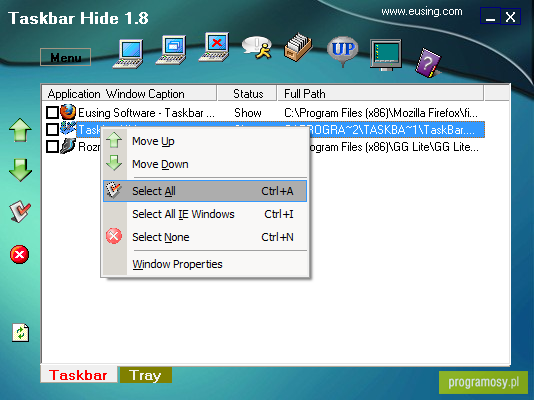
Task: Choose Move Down from context menu
Action: [205, 164]
